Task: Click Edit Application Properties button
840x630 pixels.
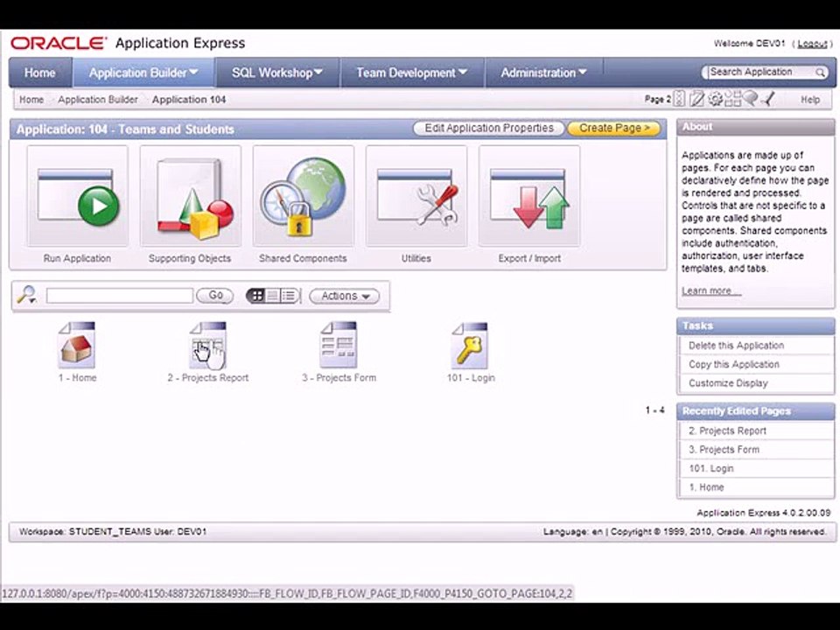Action: click(488, 129)
